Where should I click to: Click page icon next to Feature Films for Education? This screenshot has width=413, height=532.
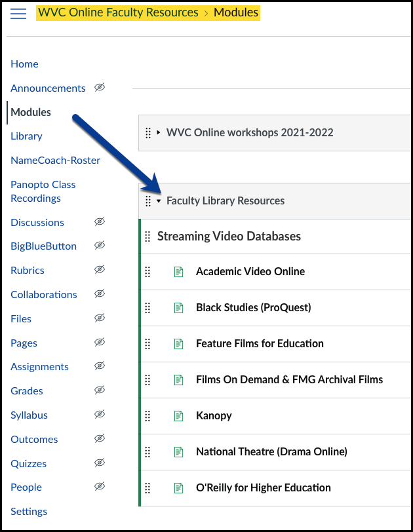tap(178, 344)
